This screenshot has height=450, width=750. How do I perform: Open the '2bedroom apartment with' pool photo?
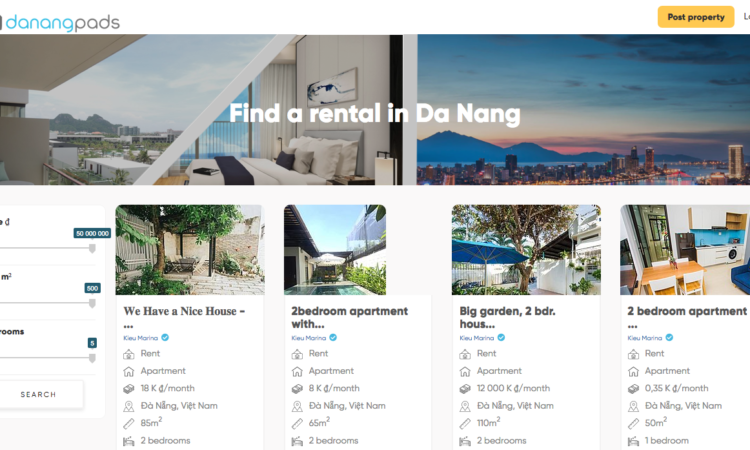[335, 250]
